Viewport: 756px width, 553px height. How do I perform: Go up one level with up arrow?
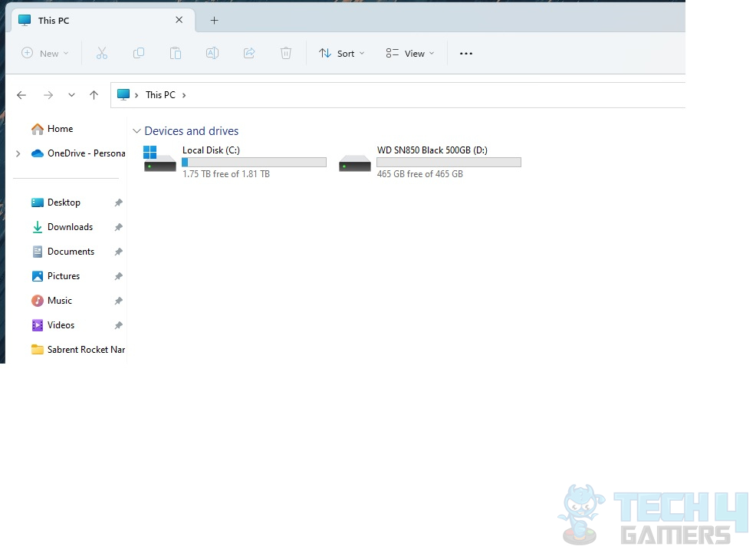tap(94, 95)
